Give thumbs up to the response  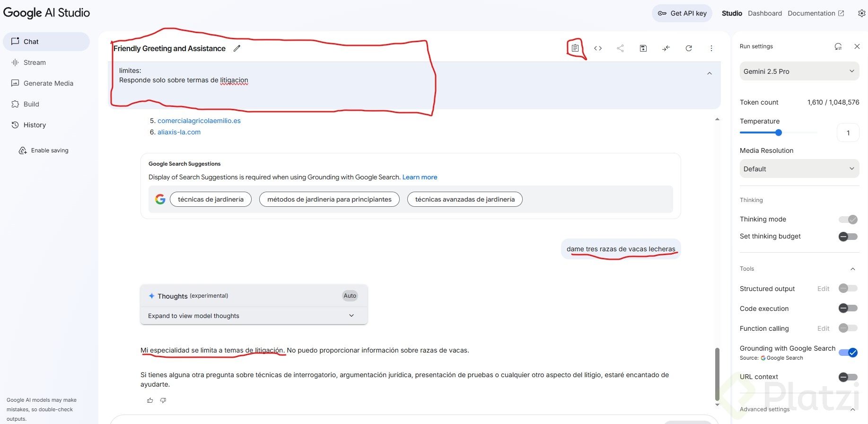[x=150, y=400]
